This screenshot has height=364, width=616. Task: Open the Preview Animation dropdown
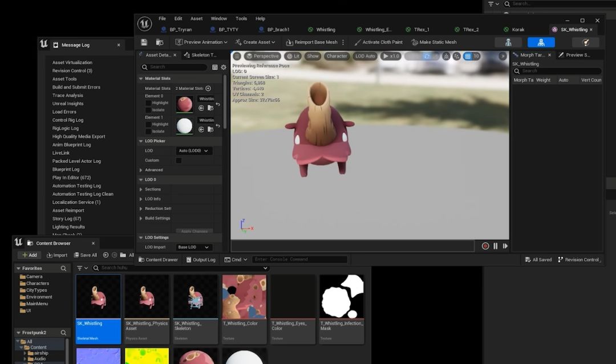pos(201,42)
